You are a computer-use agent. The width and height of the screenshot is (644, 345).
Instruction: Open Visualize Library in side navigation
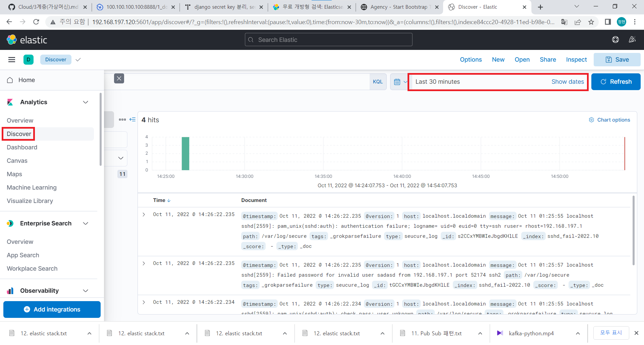(30, 201)
